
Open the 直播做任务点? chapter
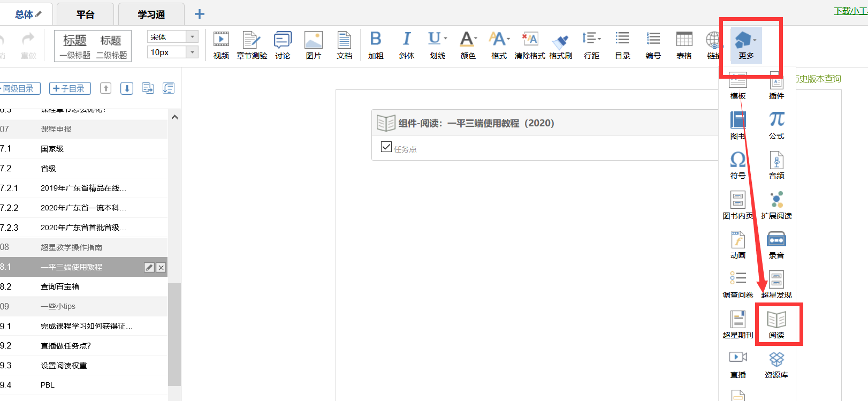pos(83,346)
